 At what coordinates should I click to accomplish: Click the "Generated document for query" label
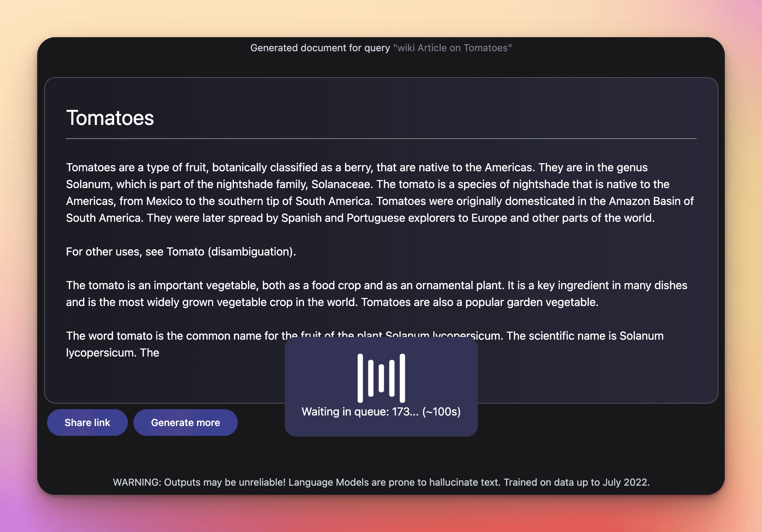tap(320, 48)
